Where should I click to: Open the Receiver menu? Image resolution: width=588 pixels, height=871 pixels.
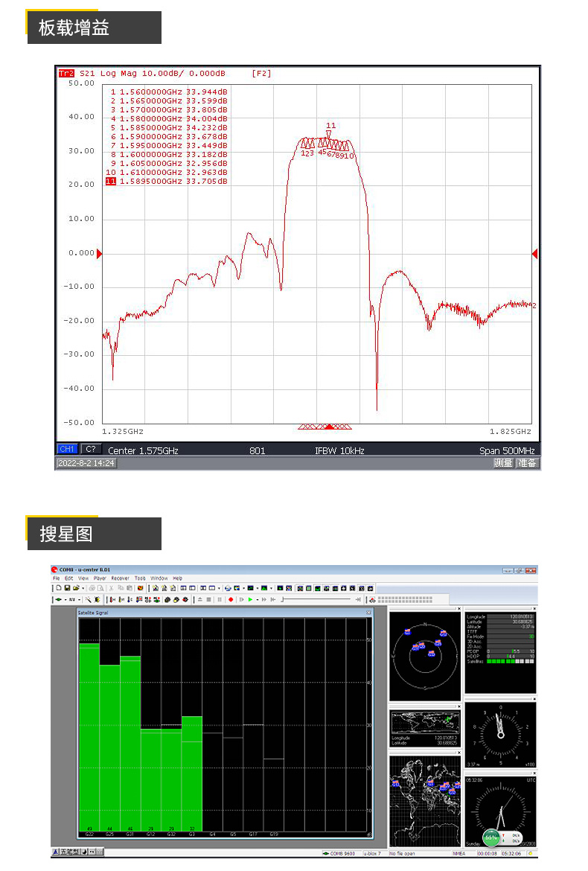pos(120,578)
